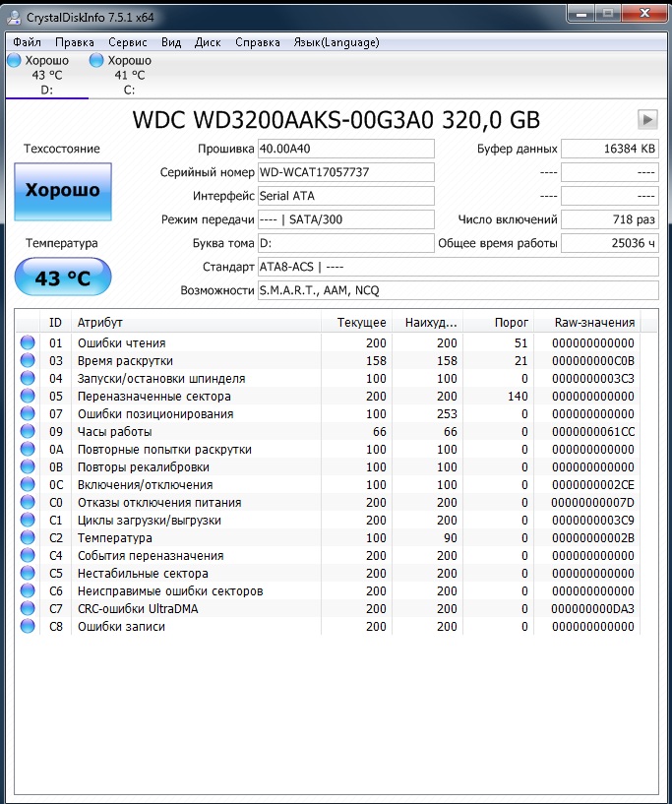Select disk C: status orb at top
The width and height of the screenshot is (672, 804).
pos(95,60)
